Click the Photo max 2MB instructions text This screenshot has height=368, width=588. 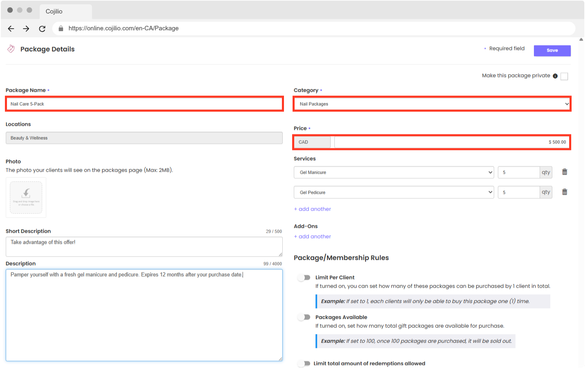click(x=89, y=170)
